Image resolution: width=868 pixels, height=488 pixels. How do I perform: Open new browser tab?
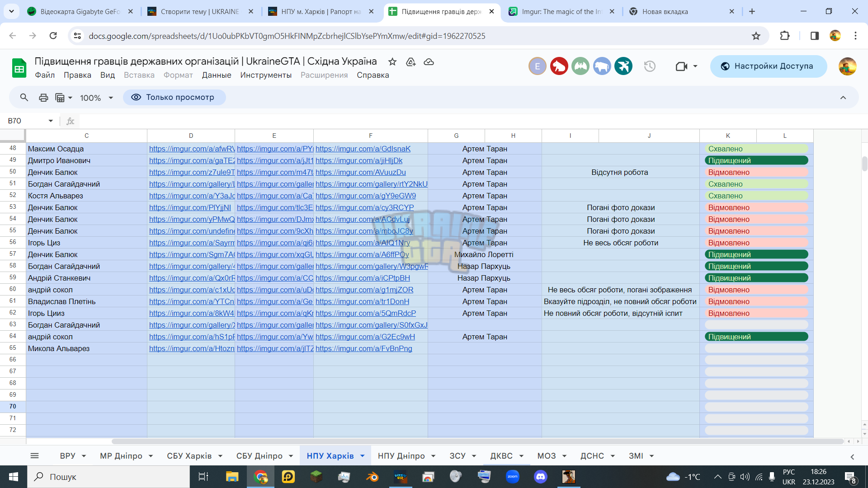pos(752,11)
